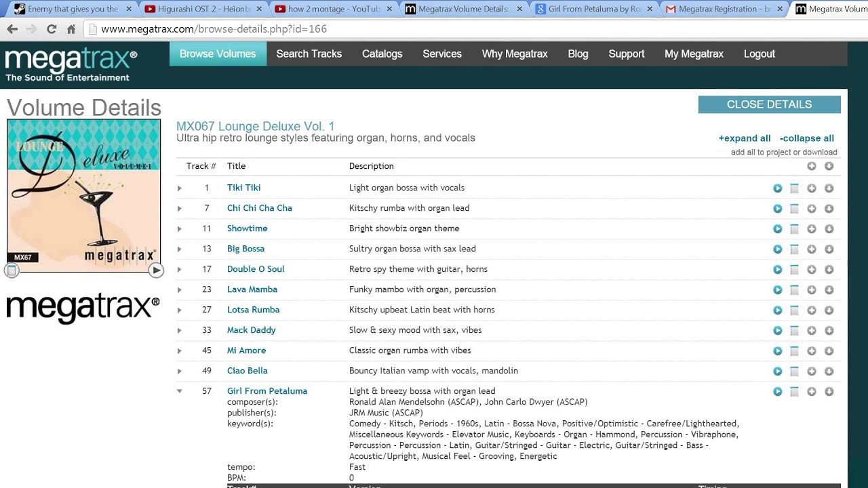Screen dimensions: 868x488
Task: Open notes icon for Ciao Bella
Action: point(794,371)
